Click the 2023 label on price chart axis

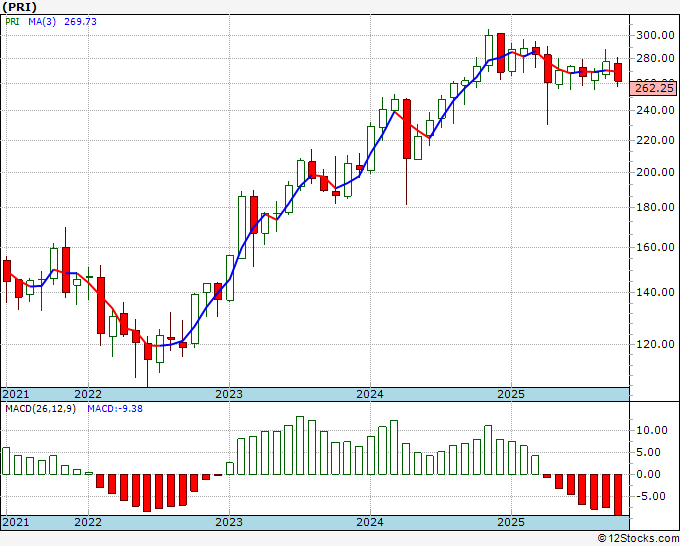(229, 394)
